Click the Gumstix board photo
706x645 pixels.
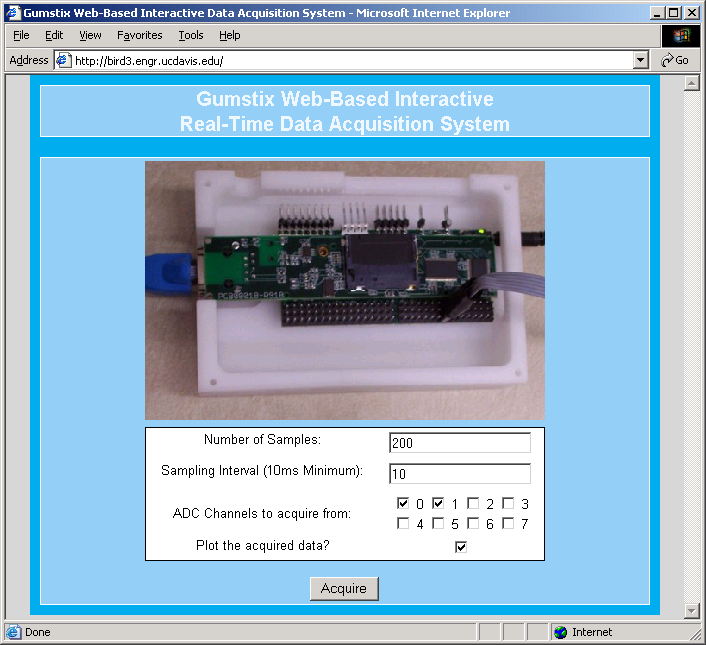point(345,289)
